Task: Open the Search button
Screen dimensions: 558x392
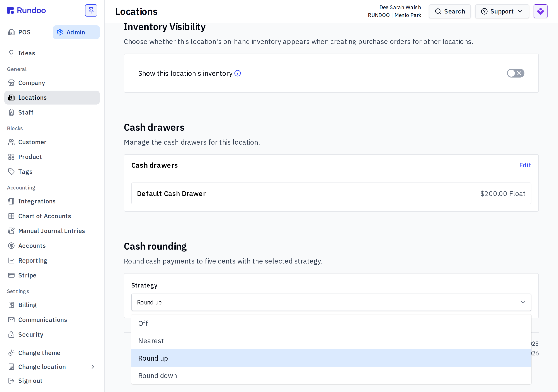Action: point(450,11)
